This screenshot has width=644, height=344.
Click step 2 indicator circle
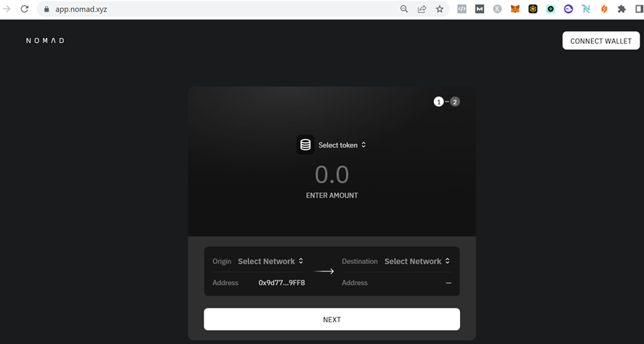455,102
